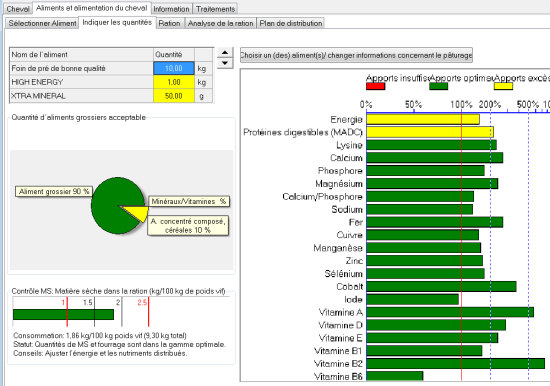The width and height of the screenshot is (550, 386).
Task: Edit XTRA MINERAL quantity field
Action: 174,96
